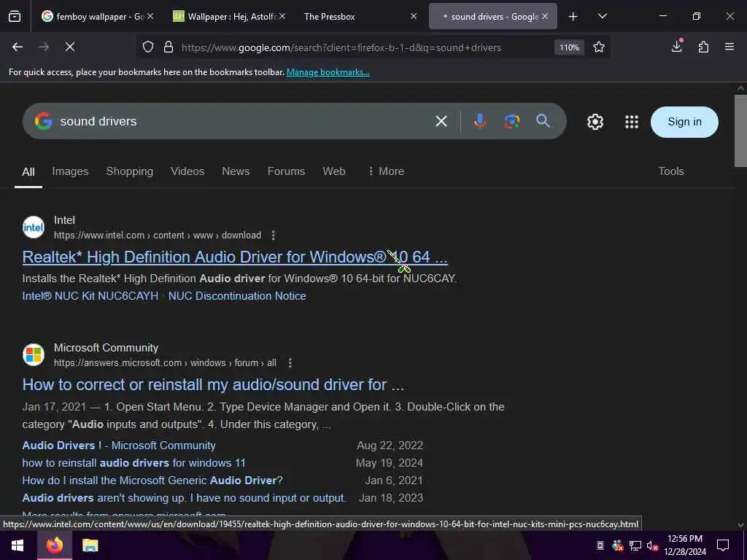
Task: Open the tracking protection shield panel
Action: tap(148, 47)
